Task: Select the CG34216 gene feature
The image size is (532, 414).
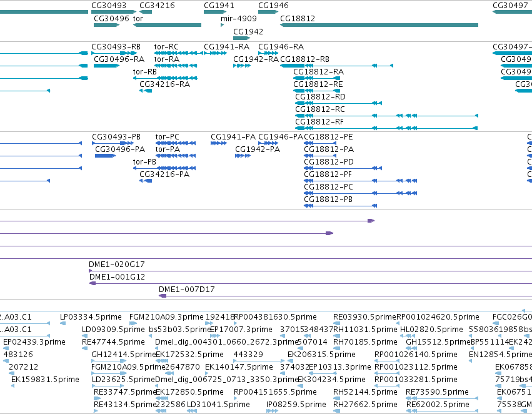Action: 146,12
